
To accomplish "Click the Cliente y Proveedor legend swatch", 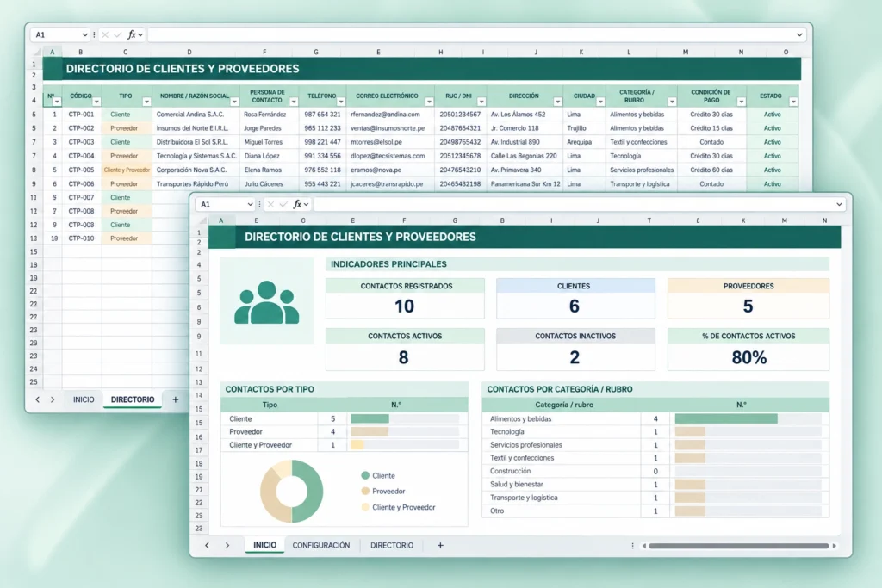I will click(365, 507).
